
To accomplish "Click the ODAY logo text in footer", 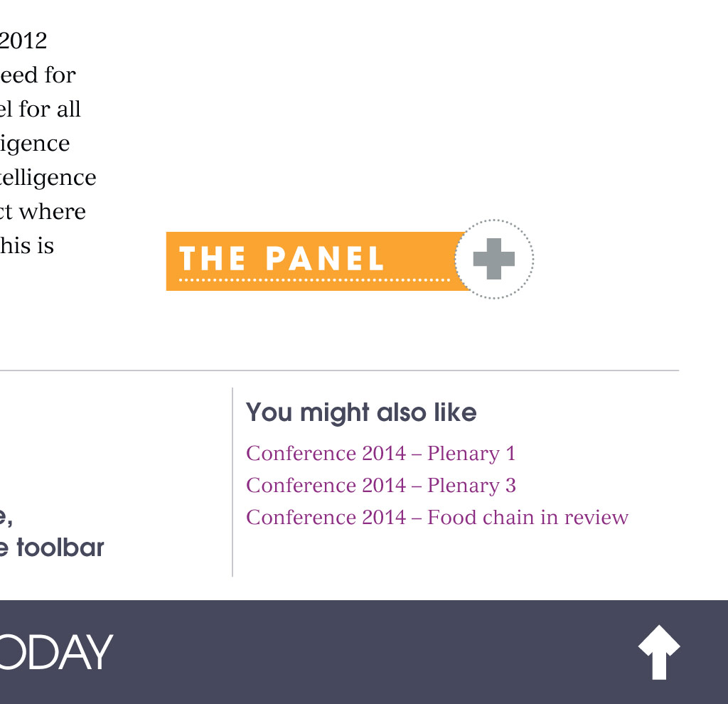I will [x=55, y=651].
